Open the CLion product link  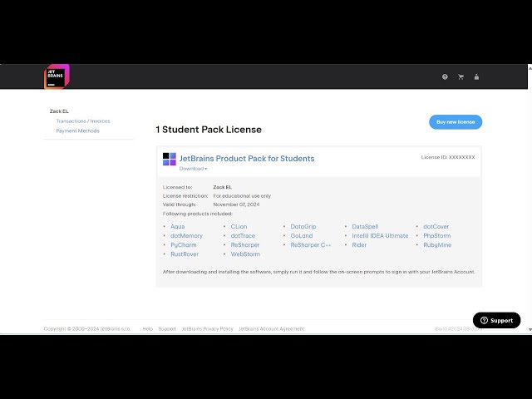239,227
